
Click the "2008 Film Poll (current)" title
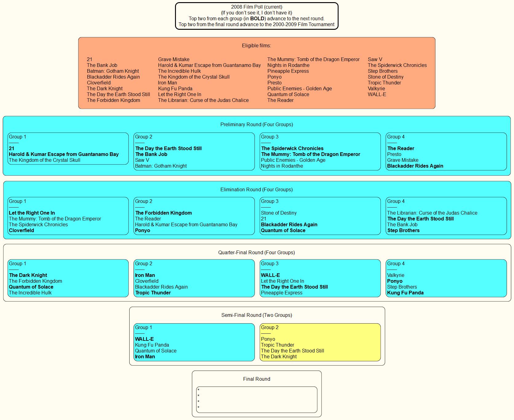pyautogui.click(x=256, y=7)
